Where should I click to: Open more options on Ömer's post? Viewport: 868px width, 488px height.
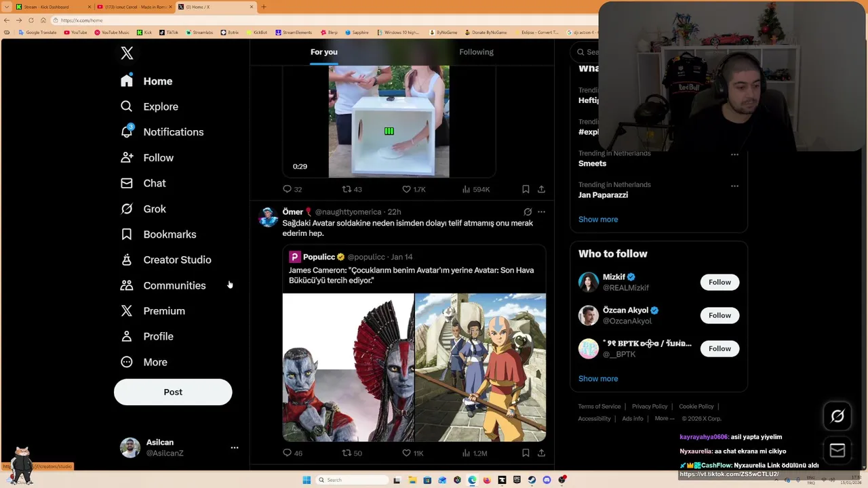pyautogui.click(x=541, y=211)
